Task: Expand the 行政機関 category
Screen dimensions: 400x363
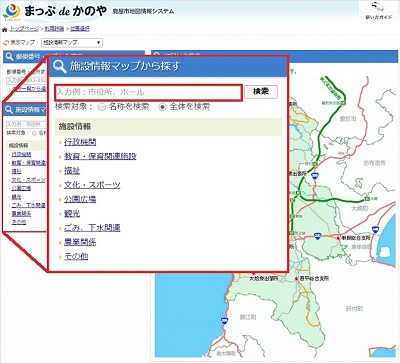Action: click(x=80, y=142)
